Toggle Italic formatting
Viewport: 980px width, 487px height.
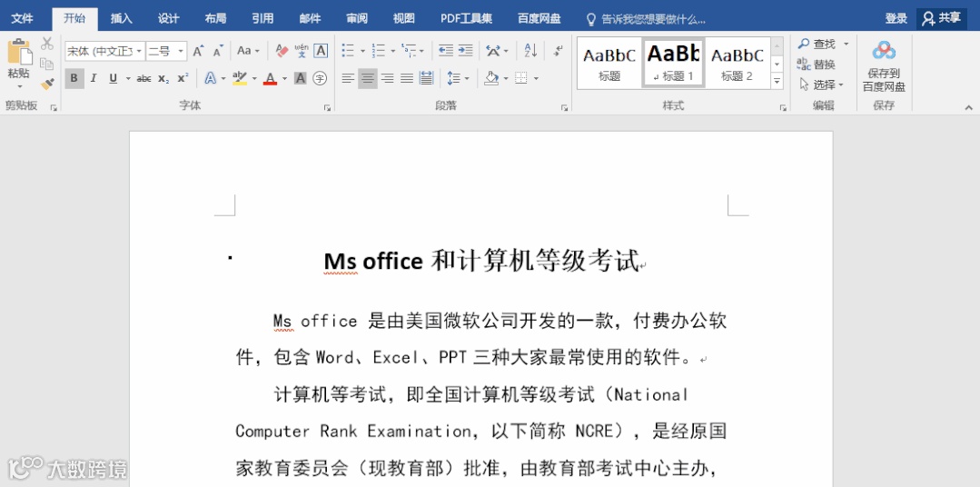click(x=94, y=78)
